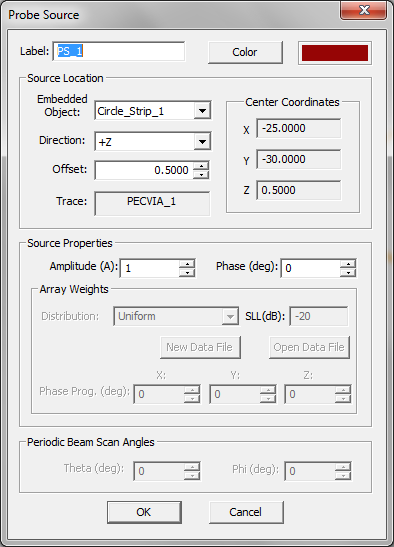Click the Cancel button
Viewport: 394px width, 547px height.
click(x=246, y=512)
